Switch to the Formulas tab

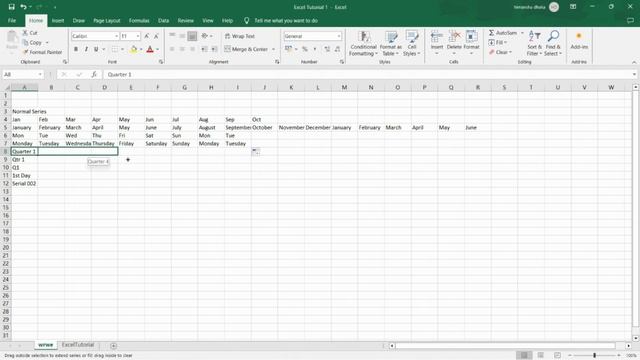pos(139,20)
